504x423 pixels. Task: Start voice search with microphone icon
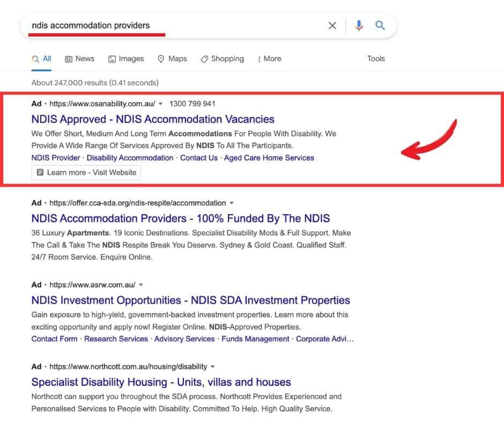(x=359, y=26)
